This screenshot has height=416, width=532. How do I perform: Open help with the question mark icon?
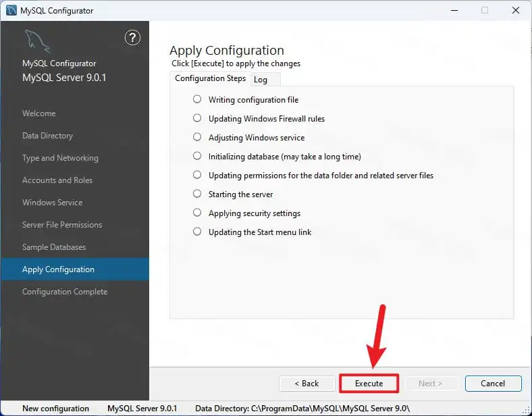[x=132, y=38]
